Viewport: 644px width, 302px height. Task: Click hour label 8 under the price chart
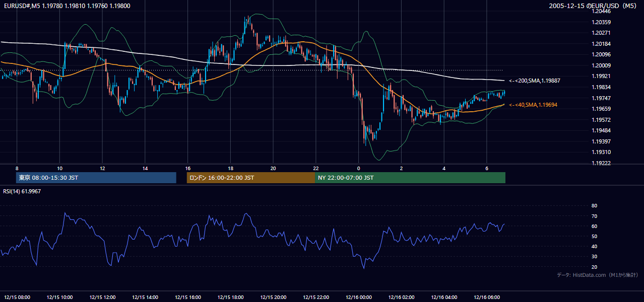click(x=17, y=168)
